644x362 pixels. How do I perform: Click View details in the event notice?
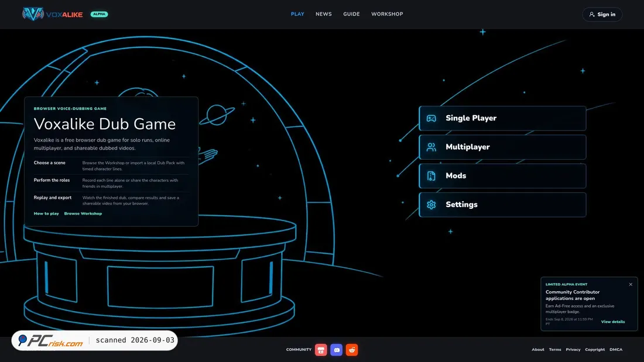613,322
